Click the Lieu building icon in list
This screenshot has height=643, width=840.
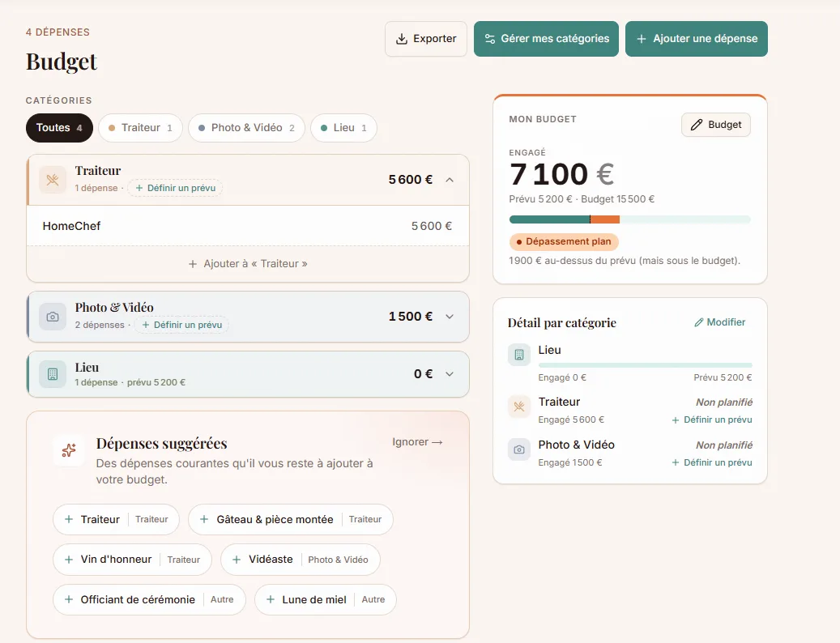[x=53, y=374]
